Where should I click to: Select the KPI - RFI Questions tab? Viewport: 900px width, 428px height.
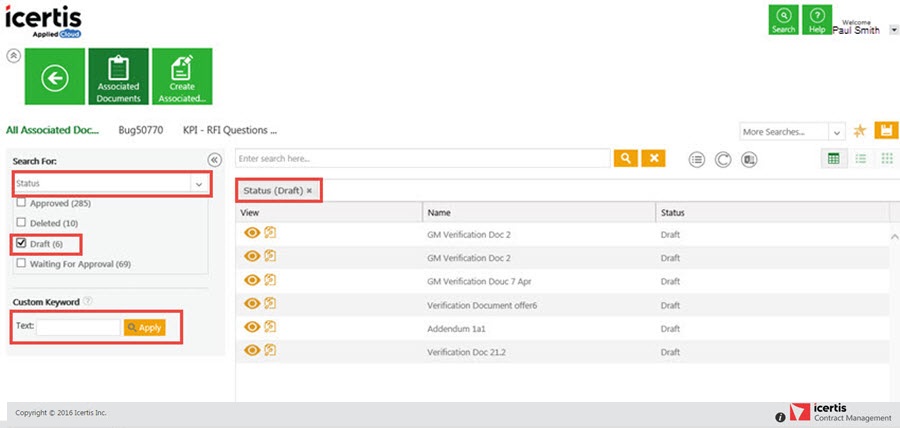(x=229, y=130)
